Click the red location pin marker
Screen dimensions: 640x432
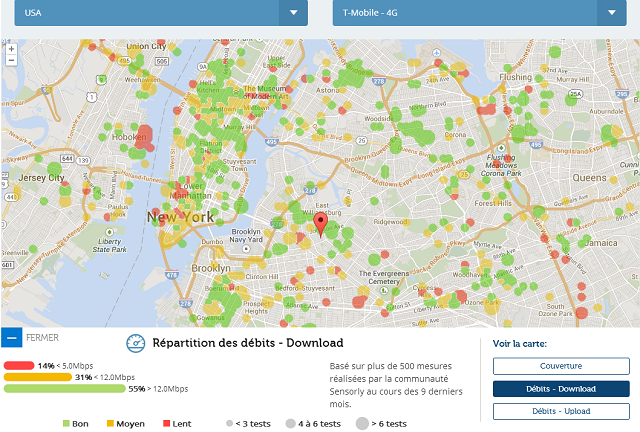click(320, 223)
